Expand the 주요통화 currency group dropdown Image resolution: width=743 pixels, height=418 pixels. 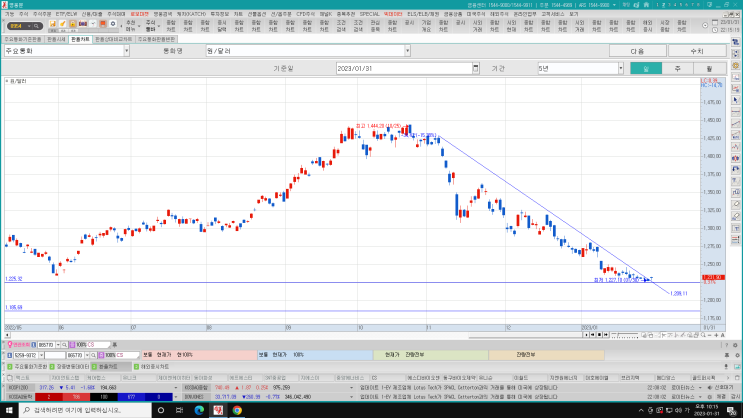coord(127,51)
